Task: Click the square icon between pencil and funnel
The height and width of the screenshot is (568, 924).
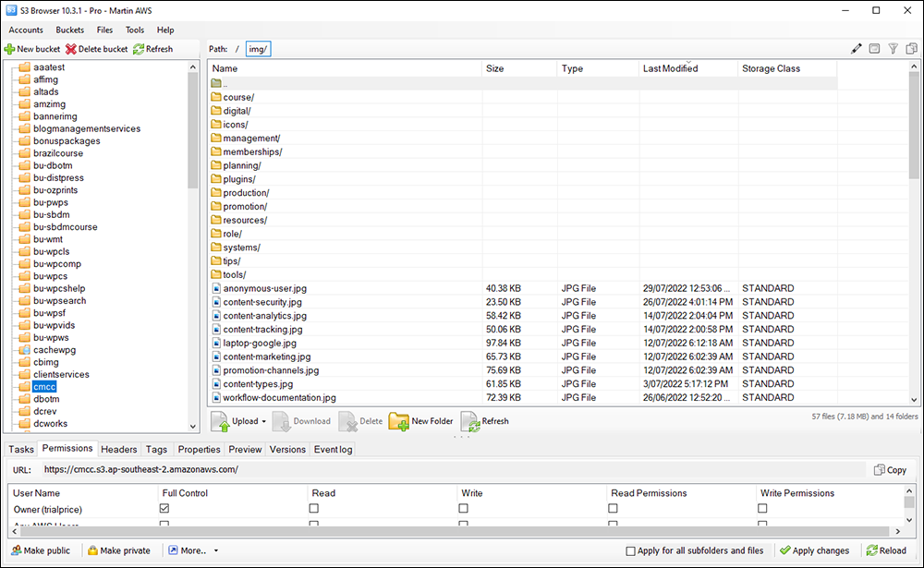Action: click(874, 49)
